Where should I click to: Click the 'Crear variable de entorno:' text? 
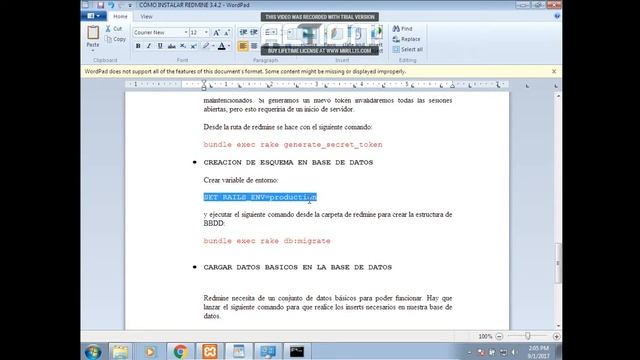241,180
